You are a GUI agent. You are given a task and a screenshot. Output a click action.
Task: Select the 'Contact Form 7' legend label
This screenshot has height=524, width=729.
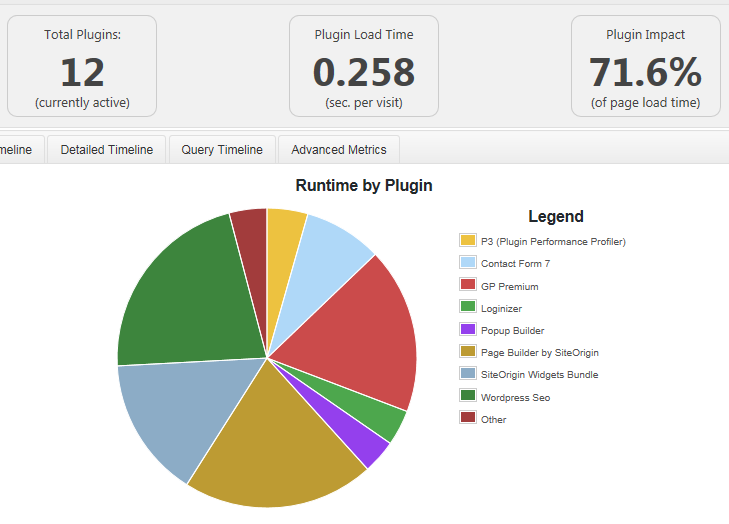pyautogui.click(x=515, y=264)
